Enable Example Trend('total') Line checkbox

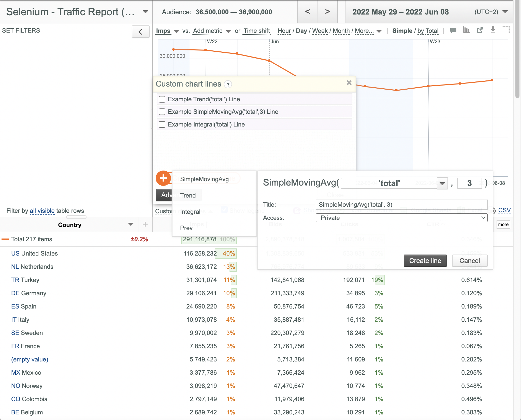(x=162, y=99)
